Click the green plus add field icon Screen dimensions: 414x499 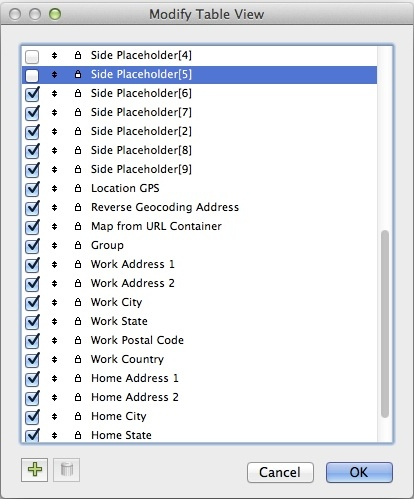tap(35, 470)
